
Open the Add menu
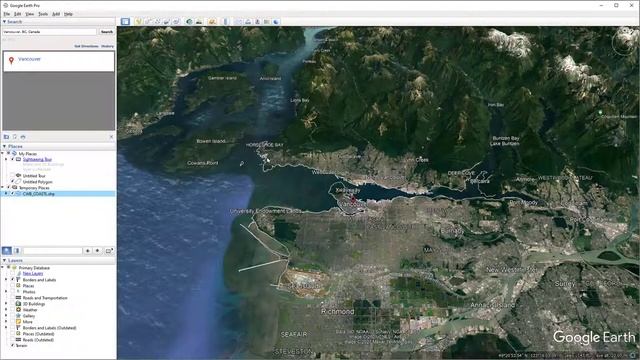pyautogui.click(x=56, y=14)
